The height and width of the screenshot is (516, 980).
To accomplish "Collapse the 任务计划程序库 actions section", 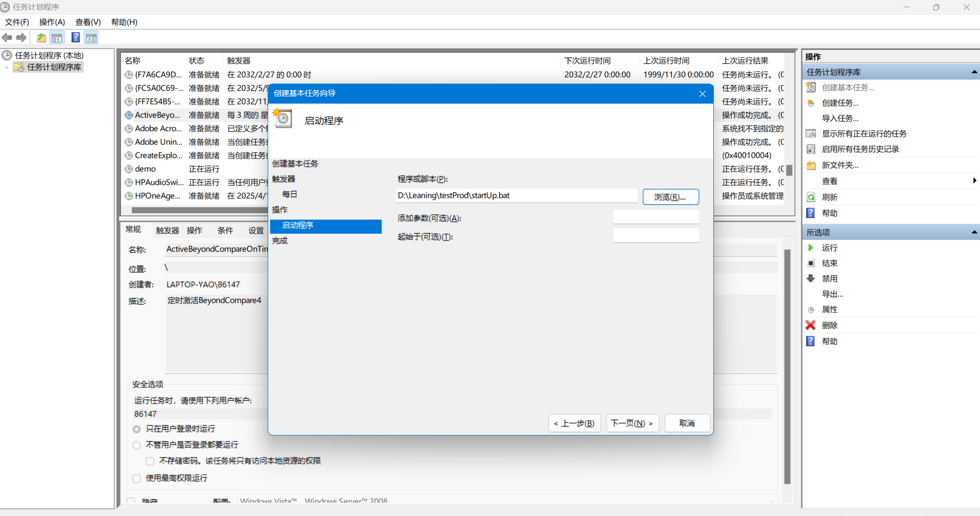I will [973, 72].
